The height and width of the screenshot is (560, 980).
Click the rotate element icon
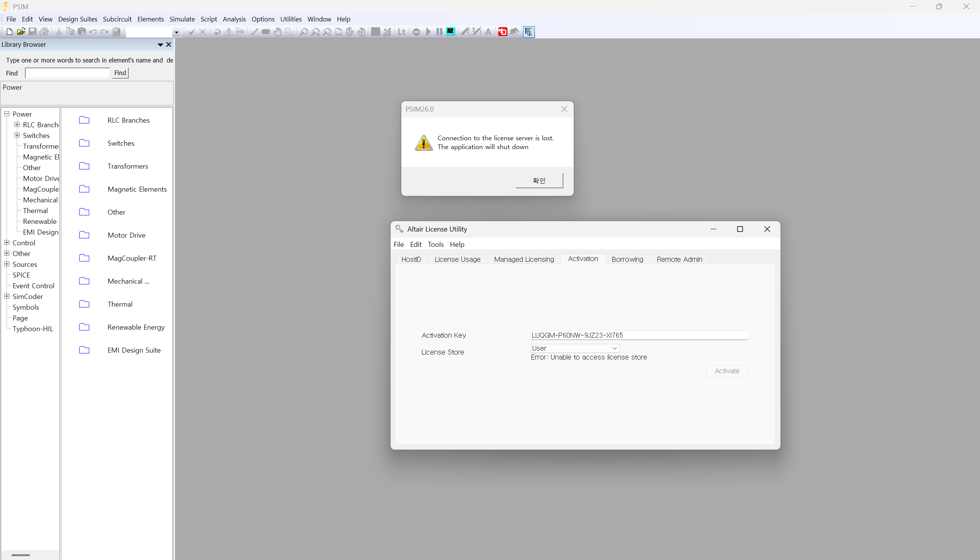click(217, 31)
